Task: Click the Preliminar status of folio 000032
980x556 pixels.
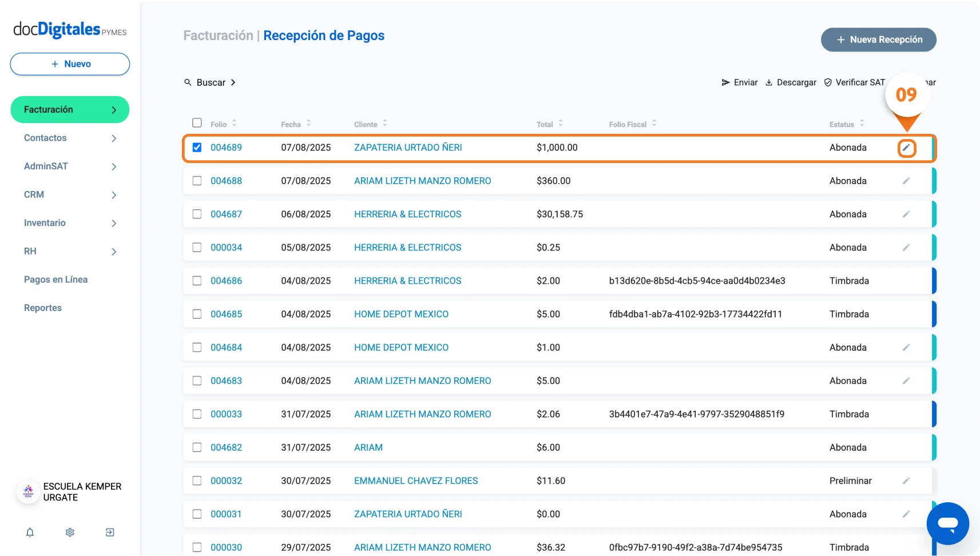Action: coord(850,480)
